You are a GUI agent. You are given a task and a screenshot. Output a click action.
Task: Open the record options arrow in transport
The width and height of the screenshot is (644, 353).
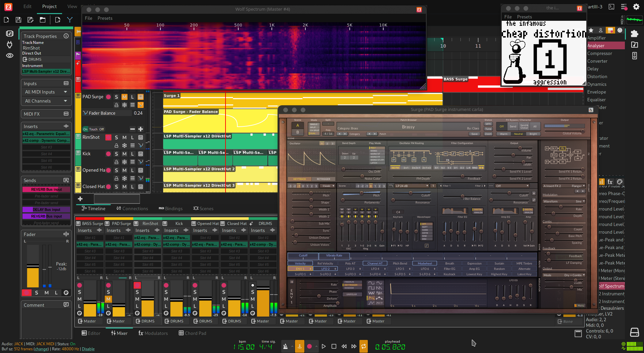[x=316, y=346]
